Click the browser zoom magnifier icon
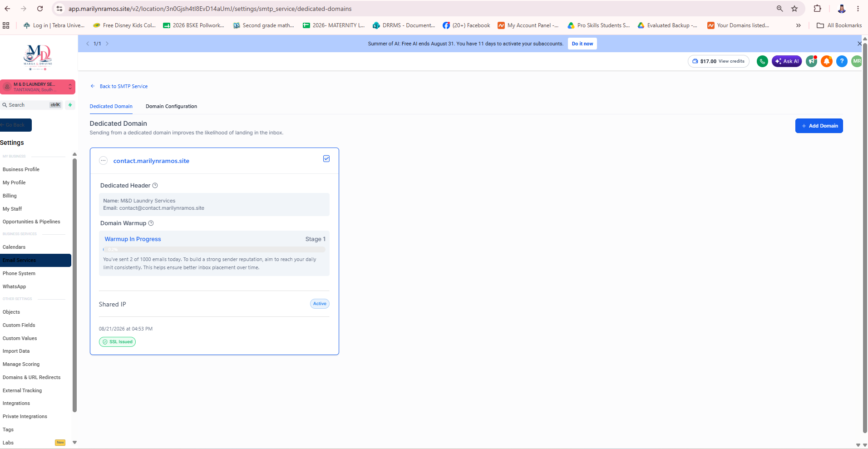868x449 pixels. (x=780, y=9)
